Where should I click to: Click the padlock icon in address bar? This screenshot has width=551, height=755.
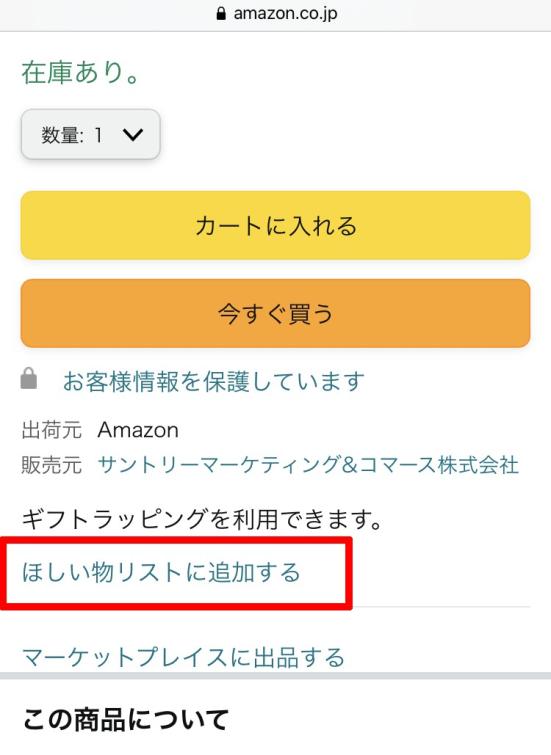pyautogui.click(x=221, y=13)
